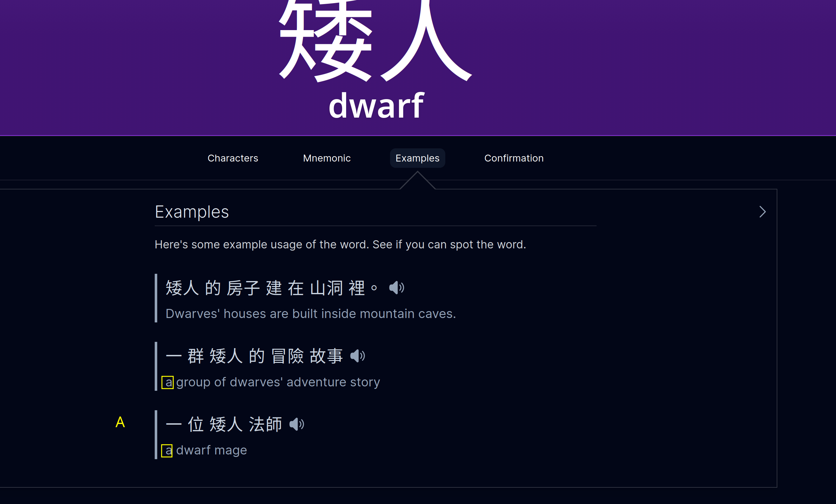836x504 pixels.
Task: Click the word 法師 in the third example
Action: coord(265,424)
